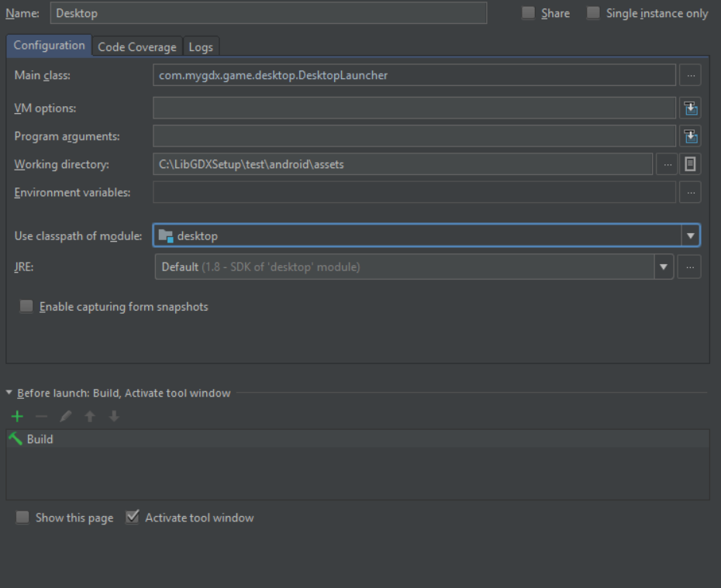Click the move task up arrow
Image resolution: width=721 pixels, height=588 pixels.
pos(90,416)
